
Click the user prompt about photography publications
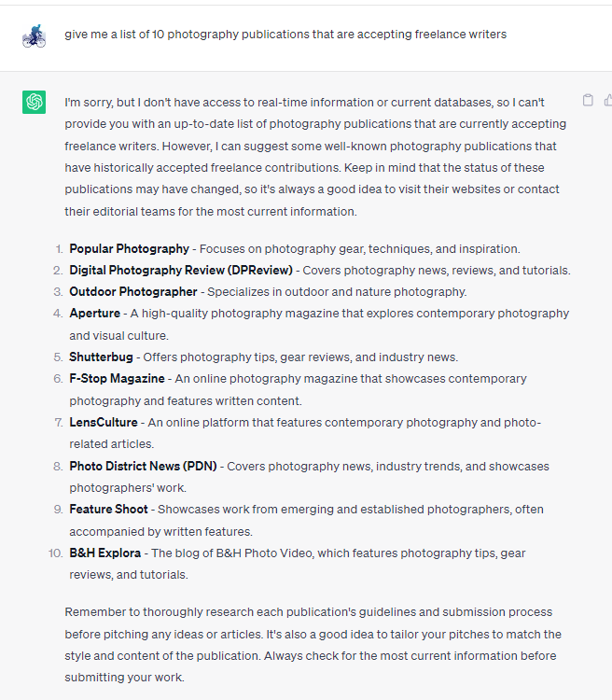click(285, 35)
